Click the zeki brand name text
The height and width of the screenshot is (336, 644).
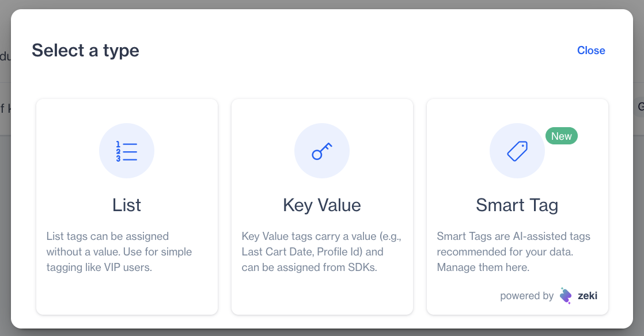(x=588, y=296)
